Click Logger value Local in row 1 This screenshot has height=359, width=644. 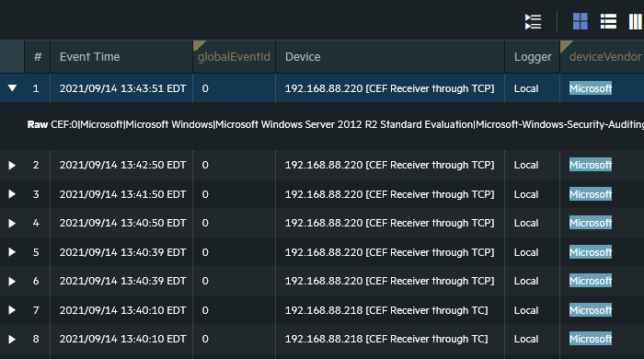[526, 88]
